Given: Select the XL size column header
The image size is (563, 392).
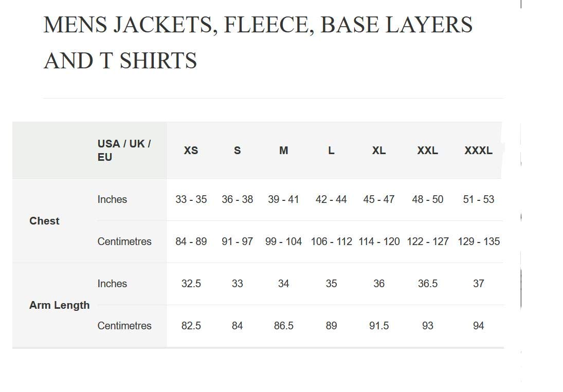Looking at the screenshot, I should click(x=379, y=151).
